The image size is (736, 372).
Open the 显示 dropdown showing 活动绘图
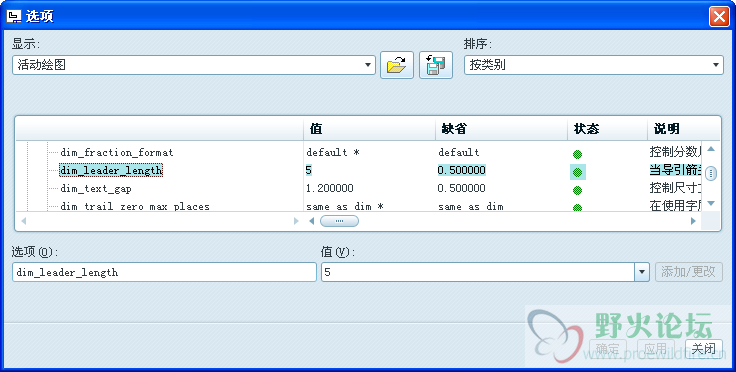tap(193, 65)
